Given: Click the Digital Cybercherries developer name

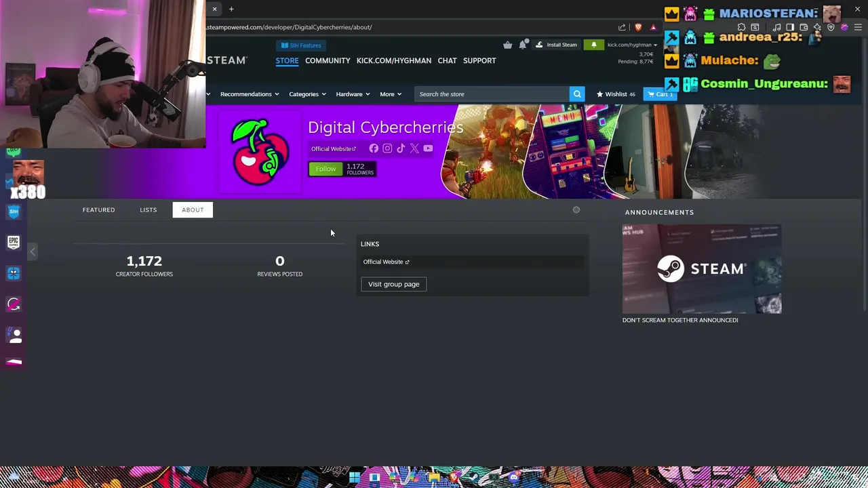Looking at the screenshot, I should pos(385,127).
